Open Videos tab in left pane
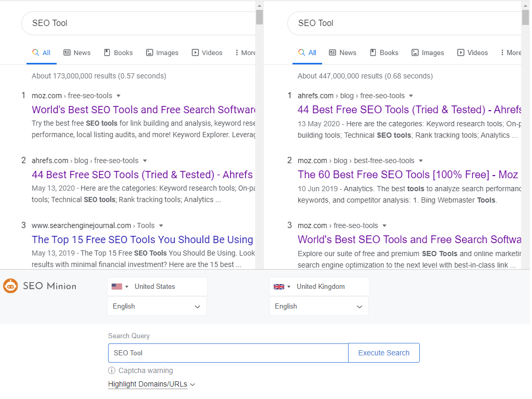The width and height of the screenshot is (532, 399). click(207, 52)
